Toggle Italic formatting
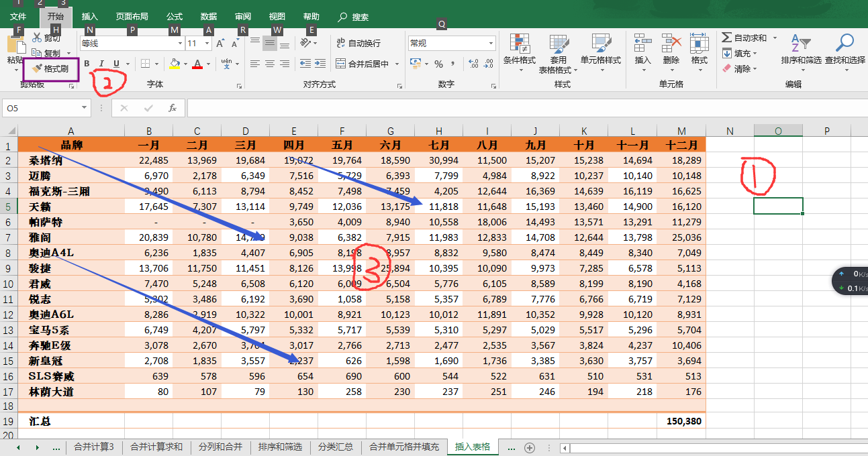This screenshot has width=868, height=456. 101,64
